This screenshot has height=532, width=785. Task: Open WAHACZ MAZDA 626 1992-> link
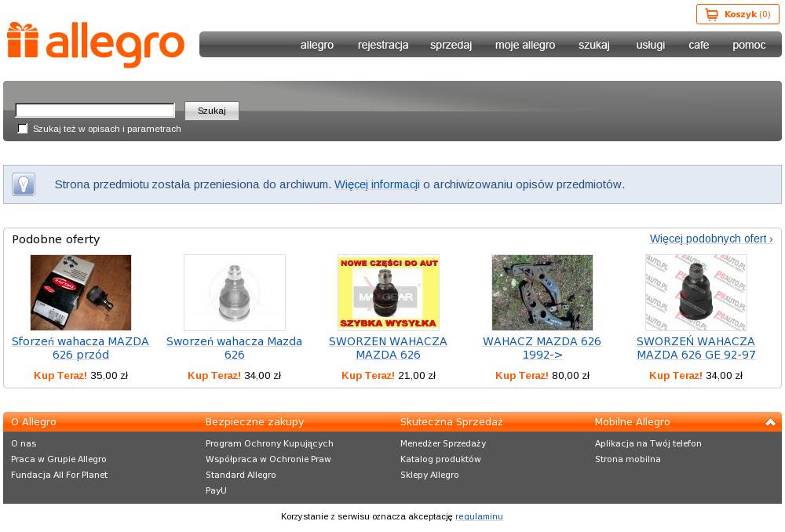click(542, 348)
